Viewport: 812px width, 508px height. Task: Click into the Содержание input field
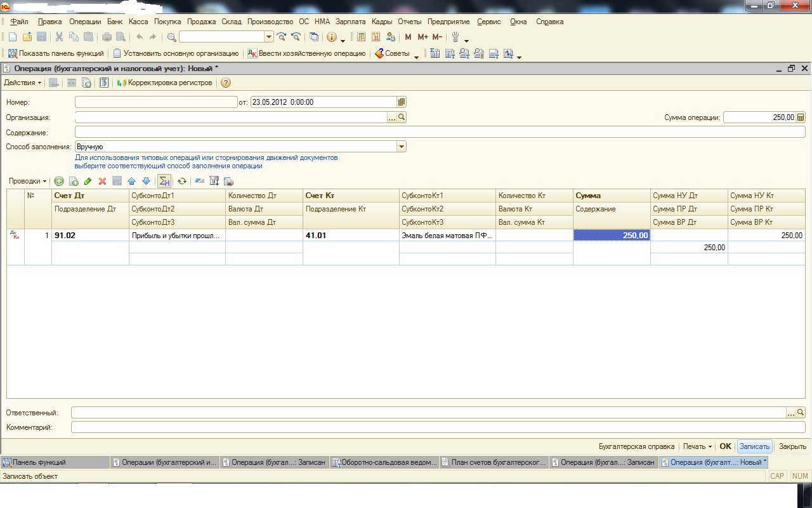click(x=439, y=132)
